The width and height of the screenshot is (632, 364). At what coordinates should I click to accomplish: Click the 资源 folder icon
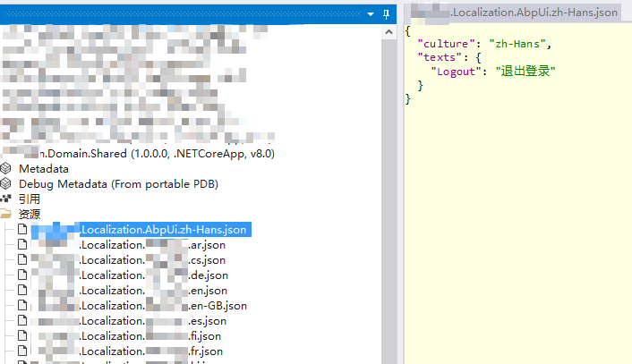(6, 214)
